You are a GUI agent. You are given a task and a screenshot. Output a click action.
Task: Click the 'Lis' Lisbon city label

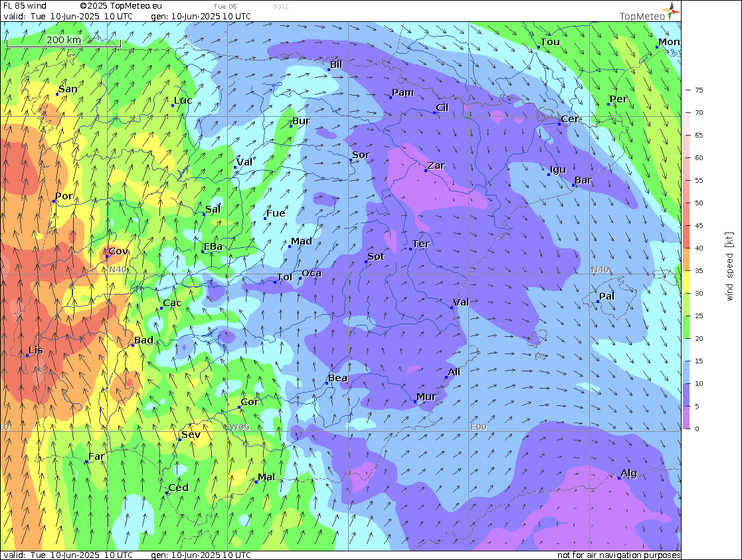click(36, 350)
